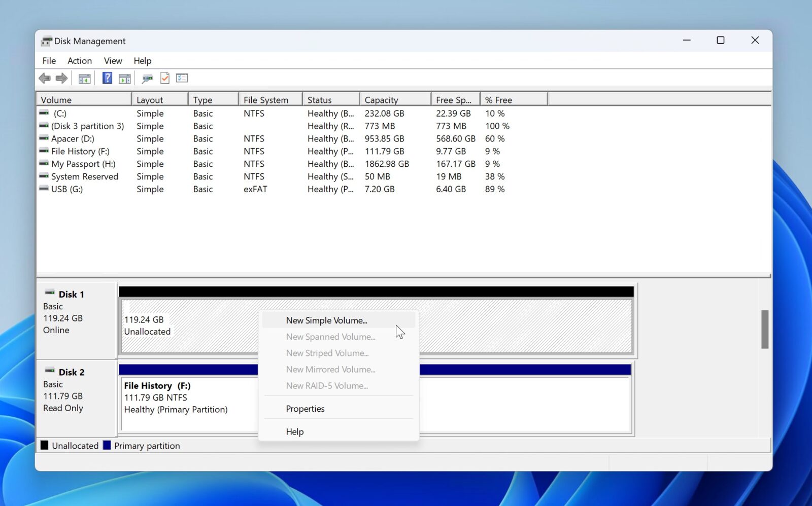The height and width of the screenshot is (506, 812).
Task: Open the File menu
Action: 49,60
